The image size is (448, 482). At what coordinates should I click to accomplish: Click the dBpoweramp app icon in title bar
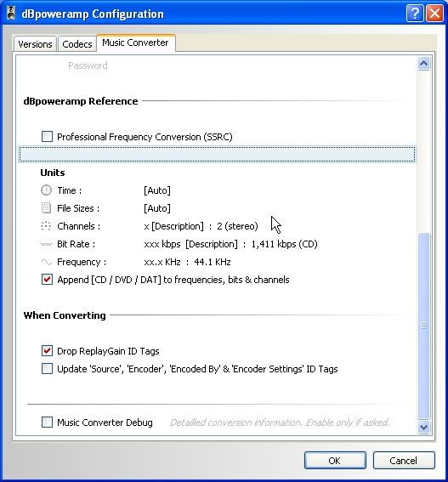click(x=11, y=14)
